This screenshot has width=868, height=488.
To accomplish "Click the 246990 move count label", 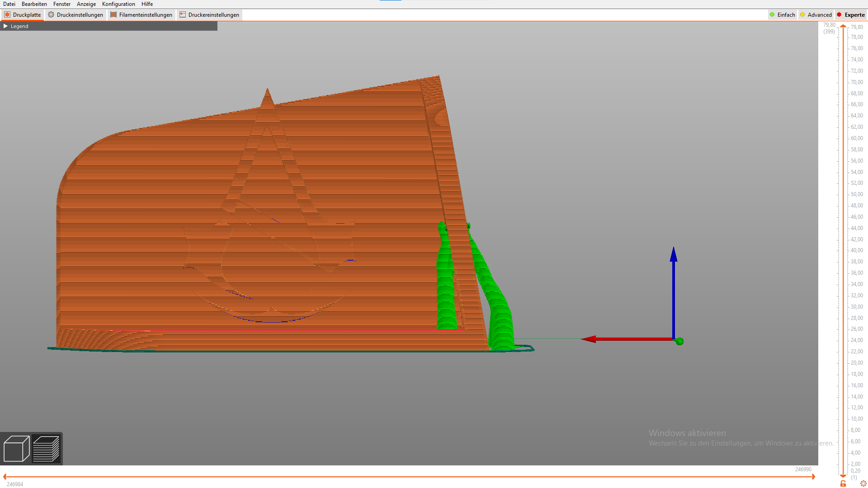I will [803, 469].
